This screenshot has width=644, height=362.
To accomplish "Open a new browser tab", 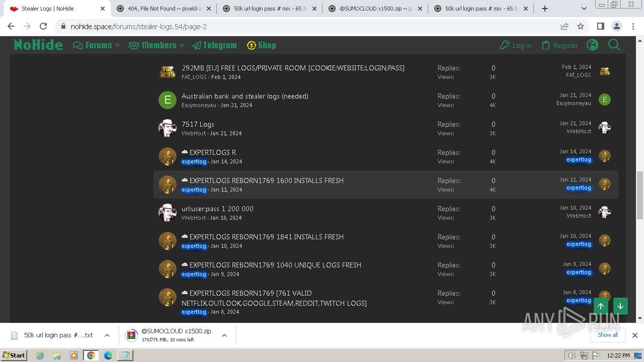I will [545, 9].
